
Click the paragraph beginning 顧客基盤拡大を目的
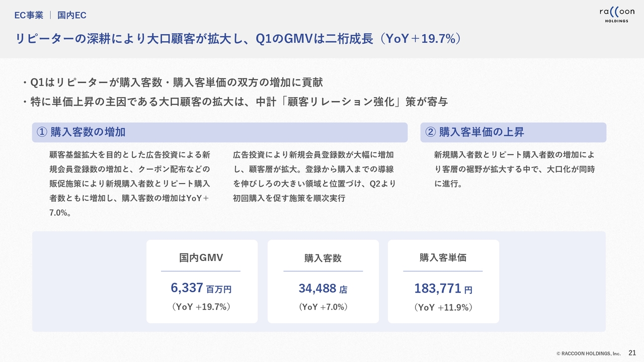click(x=130, y=184)
